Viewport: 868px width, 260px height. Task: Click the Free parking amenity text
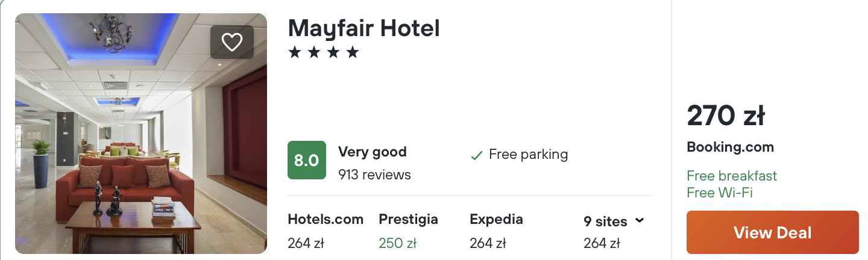click(528, 155)
